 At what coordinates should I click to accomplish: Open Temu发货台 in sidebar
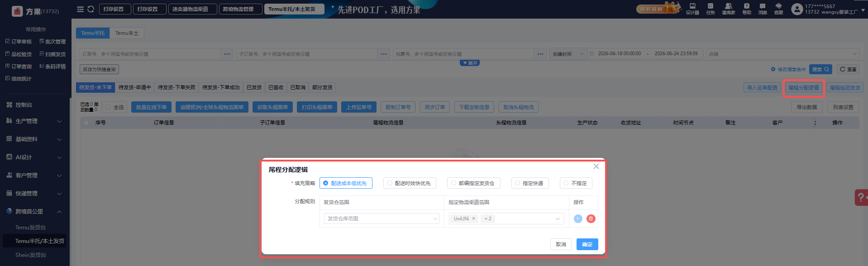30,228
